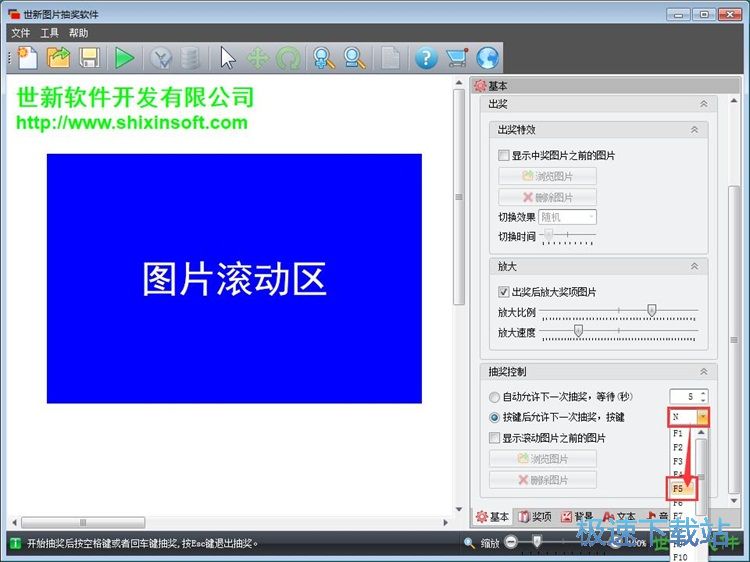The height and width of the screenshot is (562, 750).
Task: Click the 基本 panel header
Action: pyautogui.click(x=606, y=86)
